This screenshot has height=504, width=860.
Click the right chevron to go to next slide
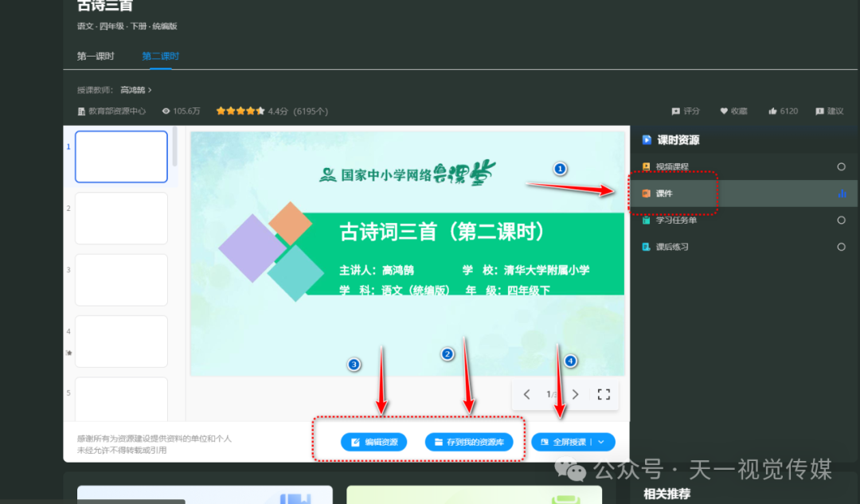click(x=575, y=394)
